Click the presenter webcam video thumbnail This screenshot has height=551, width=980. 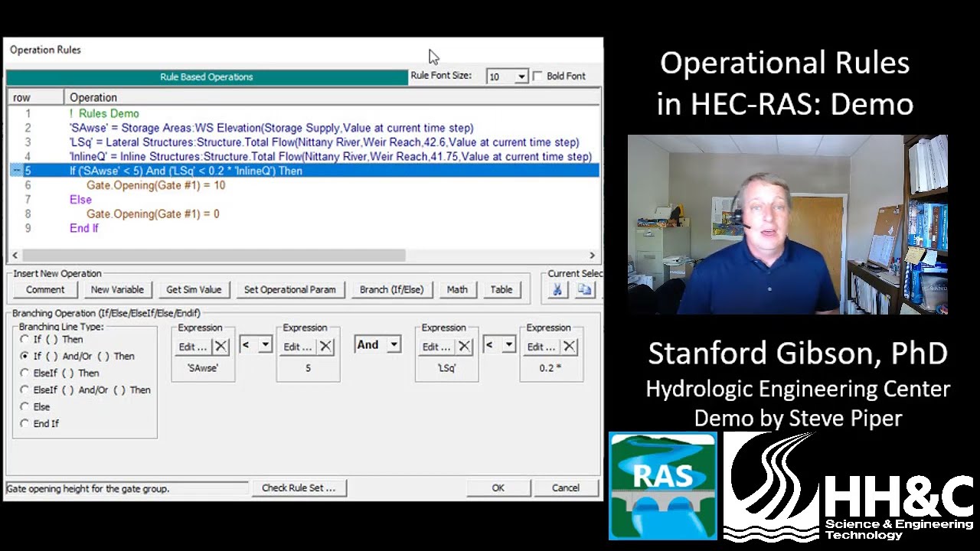tap(788, 225)
